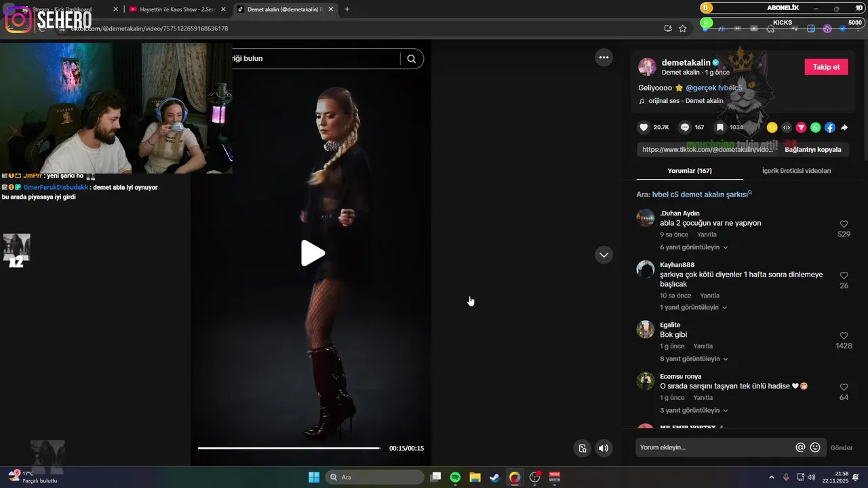Expand 8 yanıt görüntüleyin replies

pyautogui.click(x=694, y=359)
